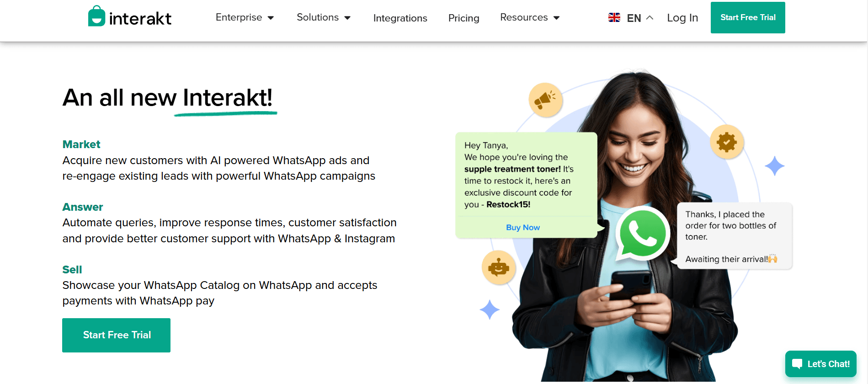This screenshot has height=384, width=868.
Task: Open the Pricing menu item
Action: [463, 18]
